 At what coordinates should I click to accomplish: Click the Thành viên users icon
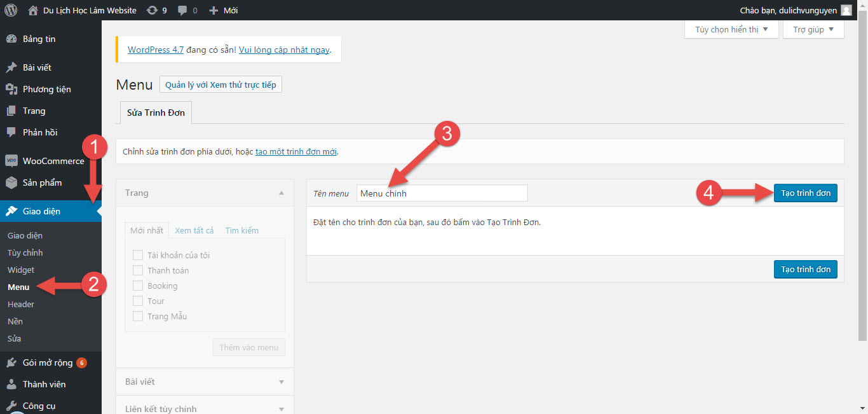pos(10,383)
